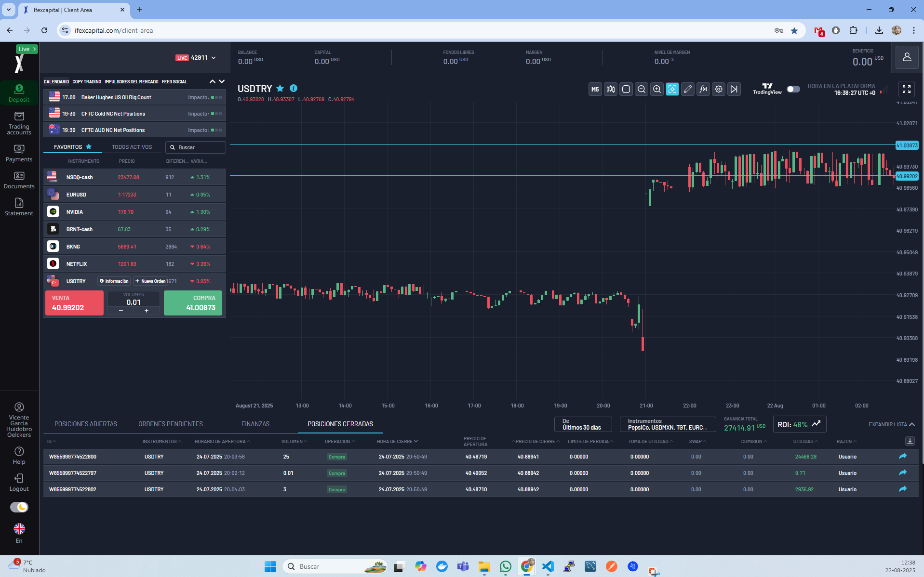Share the position with utility 24468.28
The image size is (924, 577).
pyautogui.click(x=903, y=457)
